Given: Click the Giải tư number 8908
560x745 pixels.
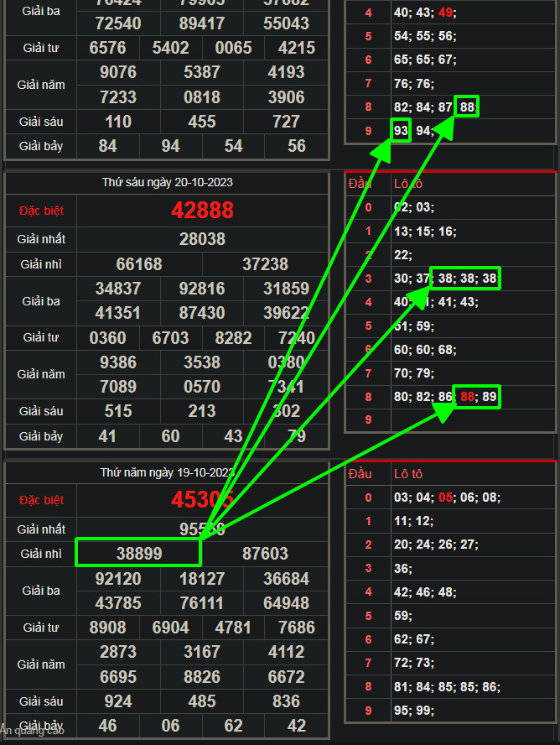Looking at the screenshot, I should point(108,628).
